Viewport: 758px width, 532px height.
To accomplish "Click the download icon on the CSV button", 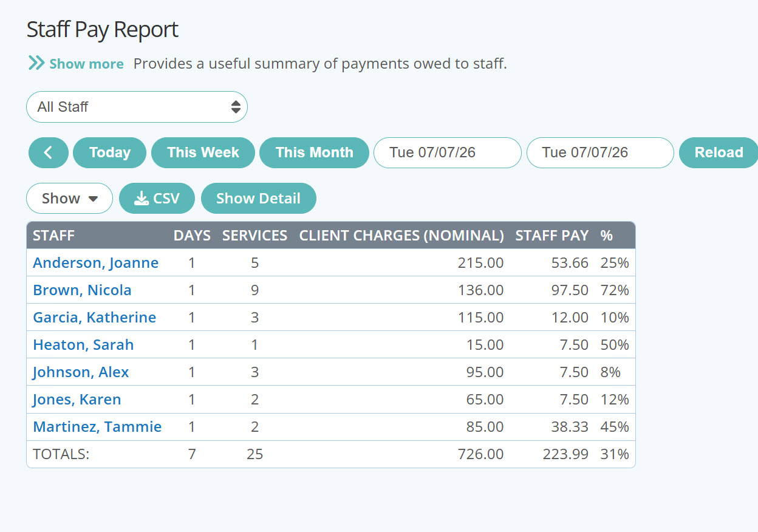I will [x=142, y=199].
